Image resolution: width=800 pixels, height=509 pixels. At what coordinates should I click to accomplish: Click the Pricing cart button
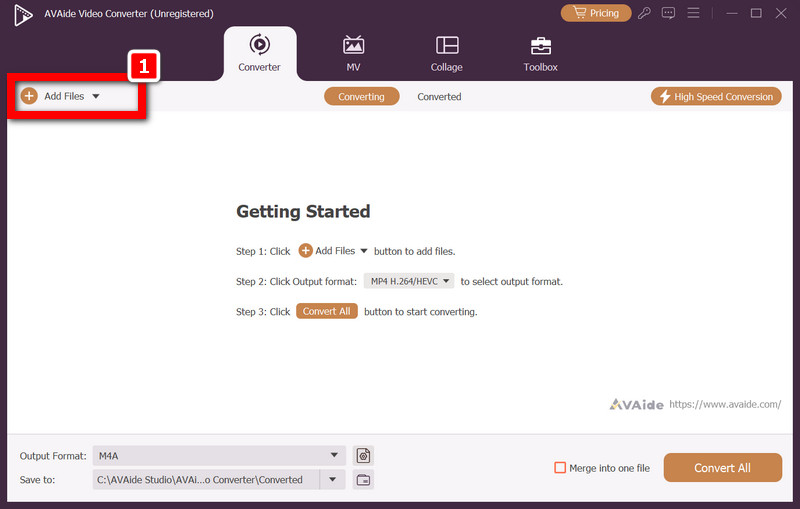coord(596,13)
